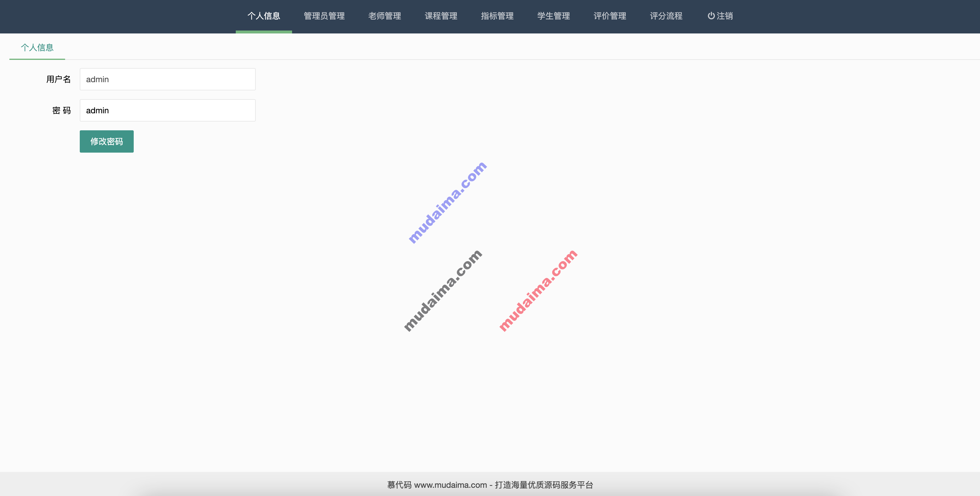
Task: Open 评分流程 menu item
Action: coord(666,16)
